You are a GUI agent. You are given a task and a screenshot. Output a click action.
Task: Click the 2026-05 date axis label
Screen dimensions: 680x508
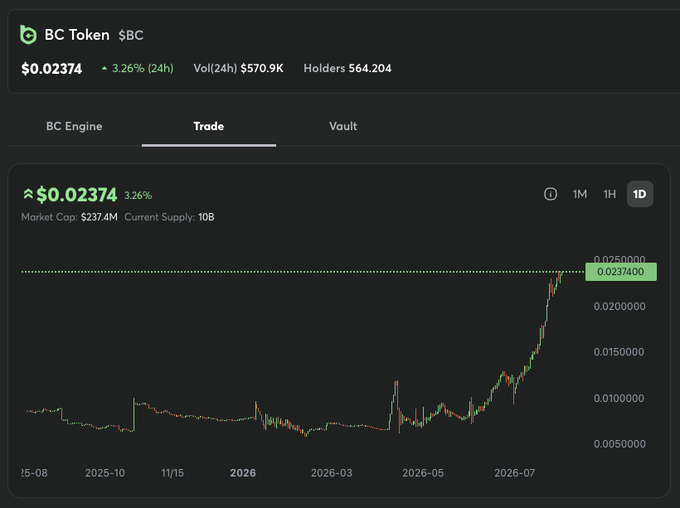[x=423, y=473]
